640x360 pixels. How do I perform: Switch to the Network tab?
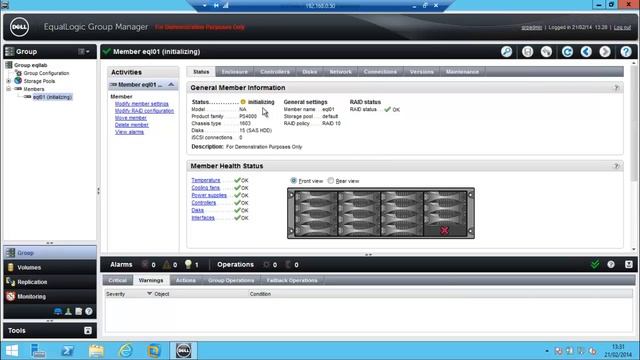coord(340,71)
